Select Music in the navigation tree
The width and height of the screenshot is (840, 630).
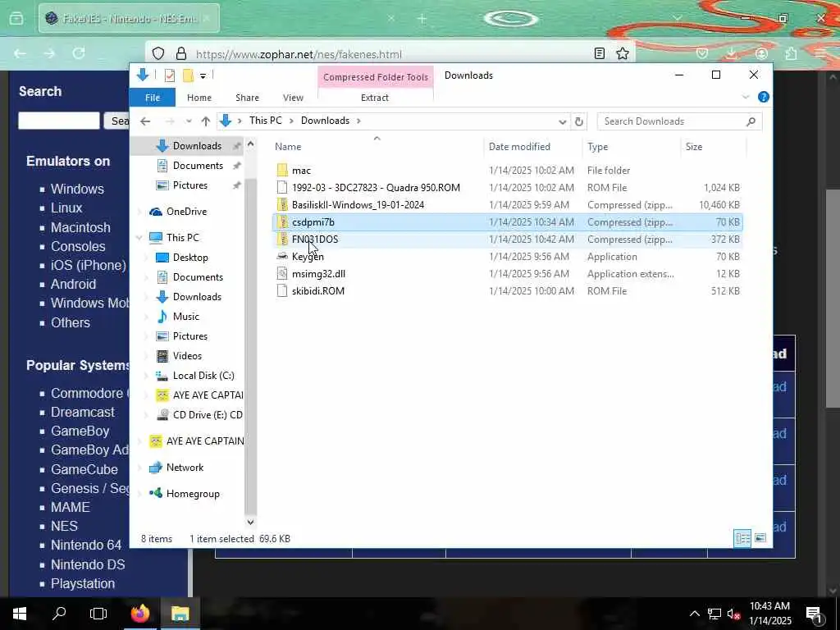tap(186, 317)
